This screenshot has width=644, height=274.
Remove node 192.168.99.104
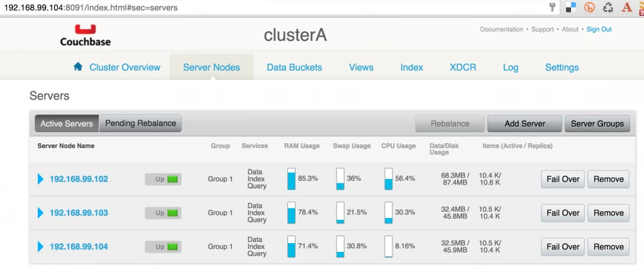coord(608,246)
